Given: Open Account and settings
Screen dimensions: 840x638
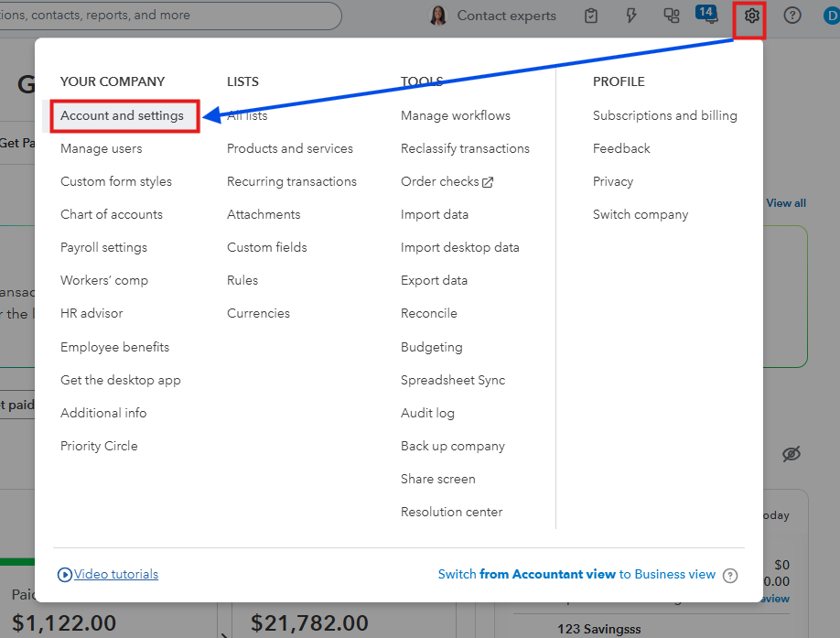Looking at the screenshot, I should [122, 115].
